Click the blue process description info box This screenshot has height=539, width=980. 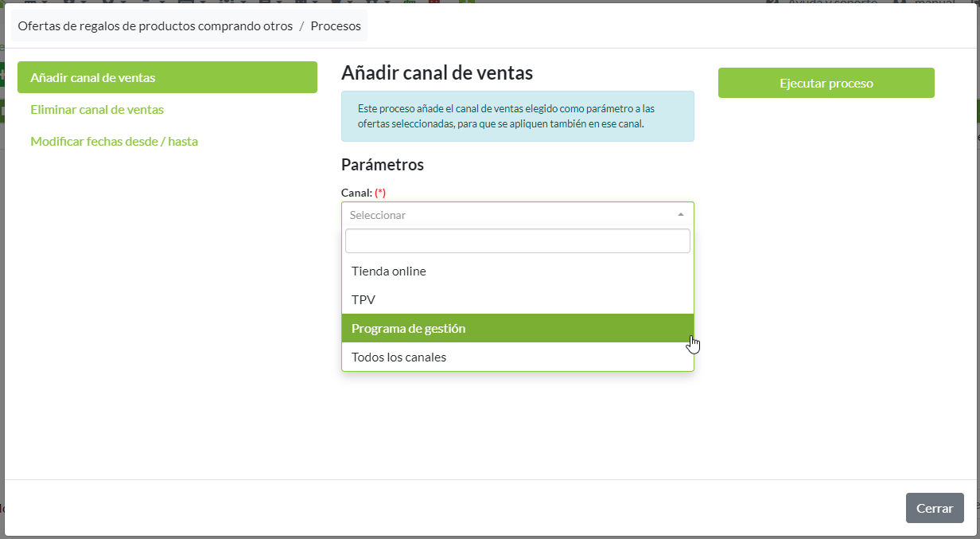tap(517, 116)
